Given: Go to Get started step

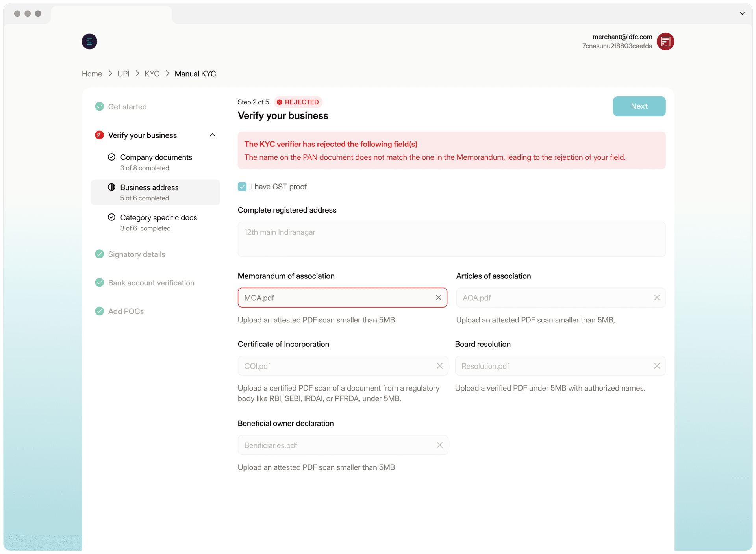Looking at the screenshot, I should [127, 107].
